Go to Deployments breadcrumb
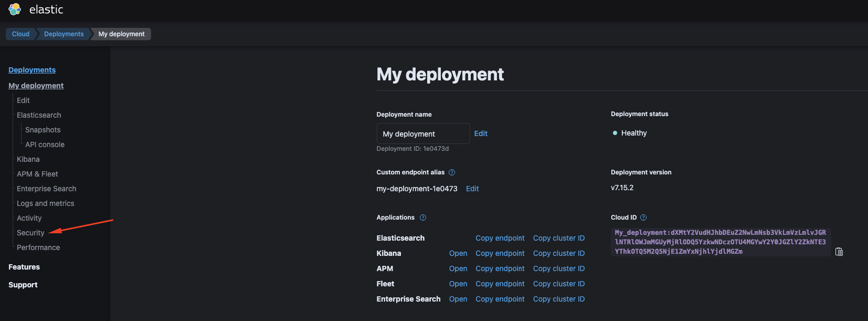 point(63,34)
